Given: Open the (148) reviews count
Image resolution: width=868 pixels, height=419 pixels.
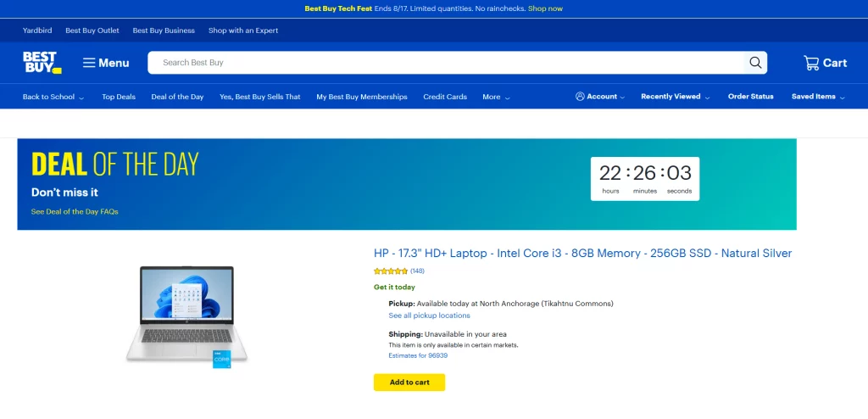Looking at the screenshot, I should [x=417, y=271].
